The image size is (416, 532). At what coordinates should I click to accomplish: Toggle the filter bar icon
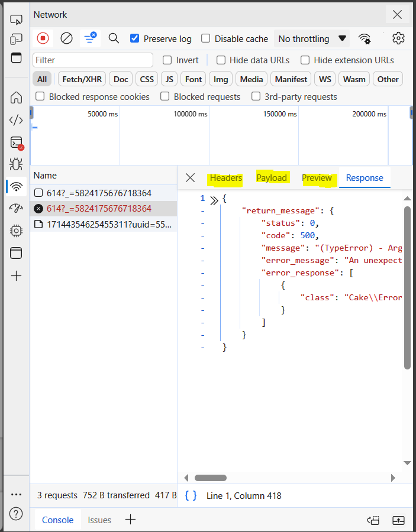pos(90,38)
